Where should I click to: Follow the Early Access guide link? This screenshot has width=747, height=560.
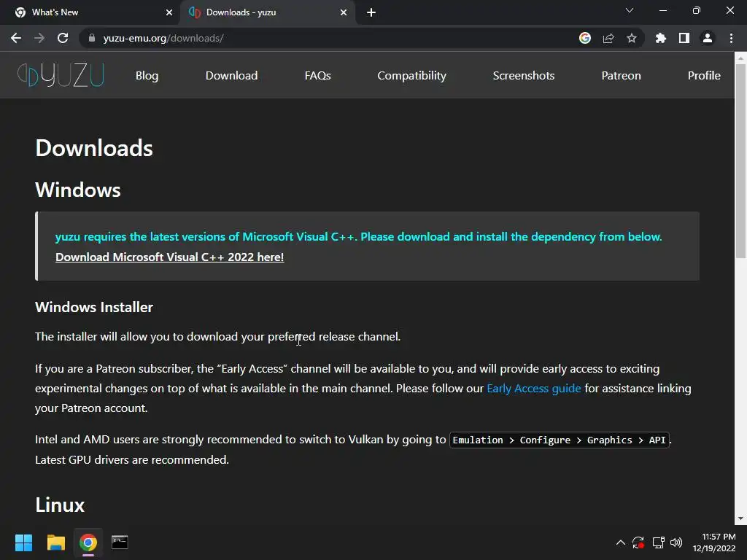click(533, 389)
